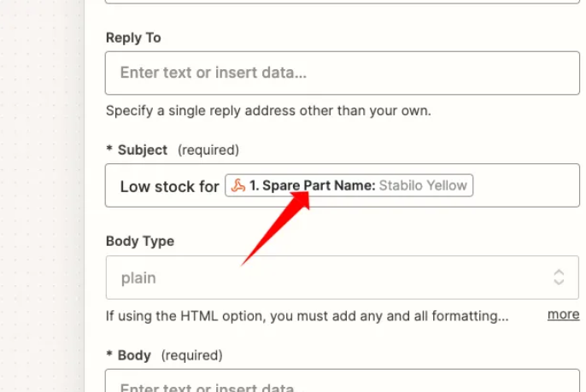Expand the help text via the more link
This screenshot has height=392, width=586.
pyautogui.click(x=563, y=314)
